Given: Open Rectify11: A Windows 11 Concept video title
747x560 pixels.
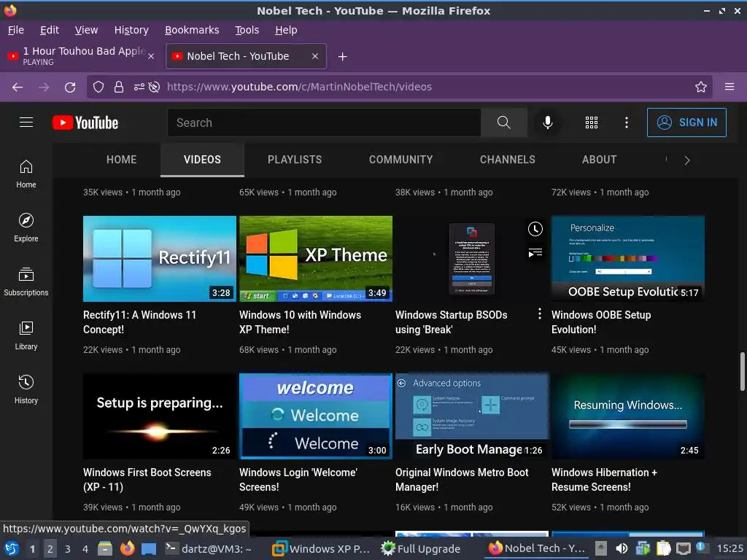Looking at the screenshot, I should (139, 322).
